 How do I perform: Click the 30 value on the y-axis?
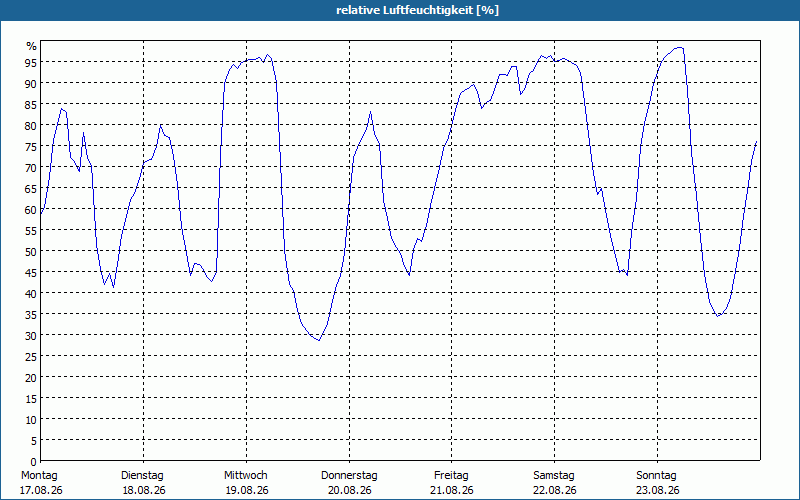point(31,336)
